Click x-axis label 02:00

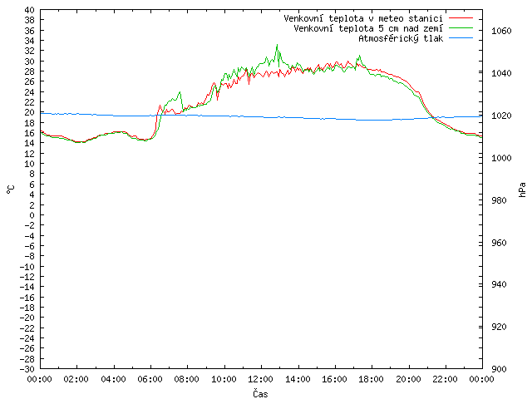(76, 379)
